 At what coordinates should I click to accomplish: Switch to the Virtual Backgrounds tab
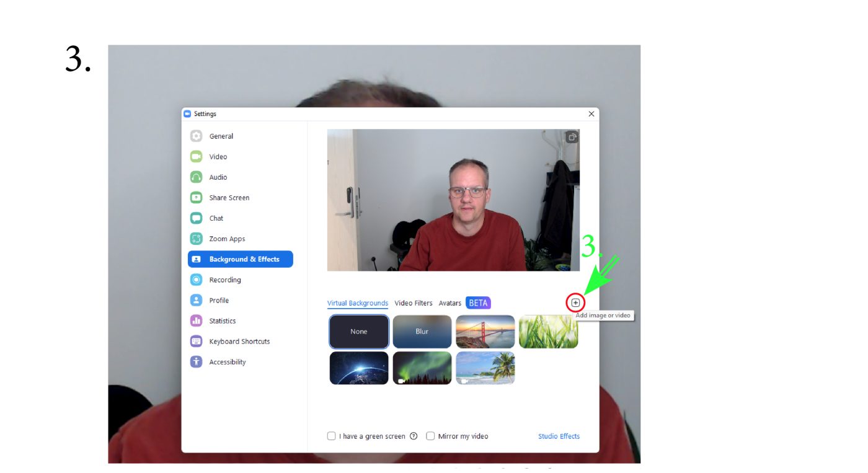pyautogui.click(x=358, y=303)
